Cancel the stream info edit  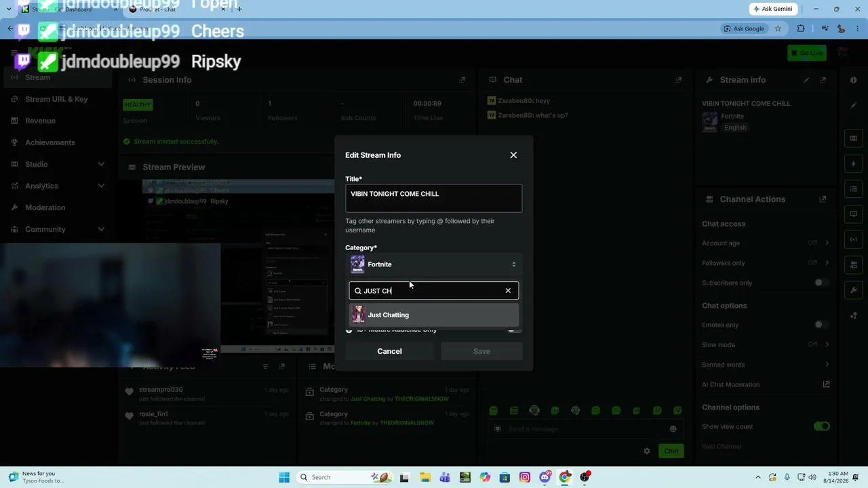(x=389, y=351)
